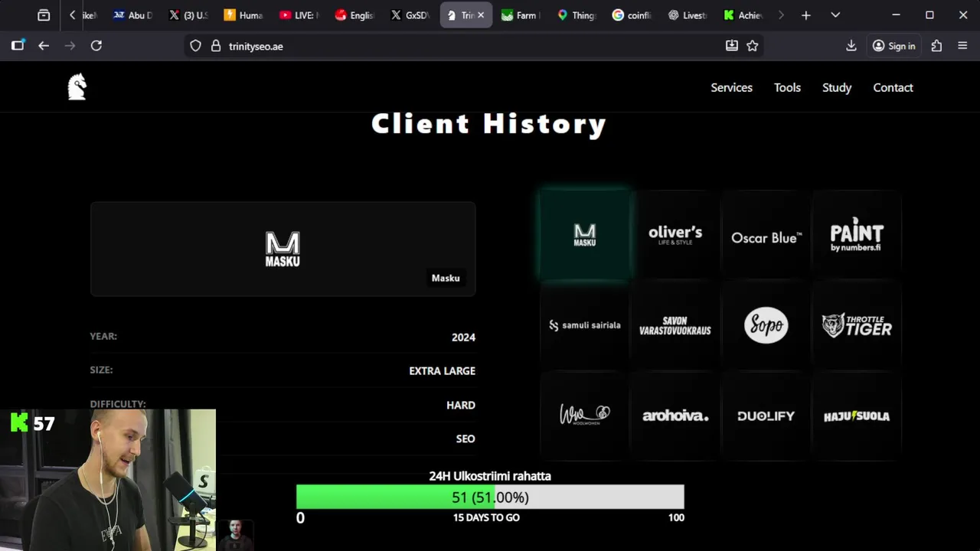
Task: Switch to the GxSD X tab
Action: (x=410, y=15)
